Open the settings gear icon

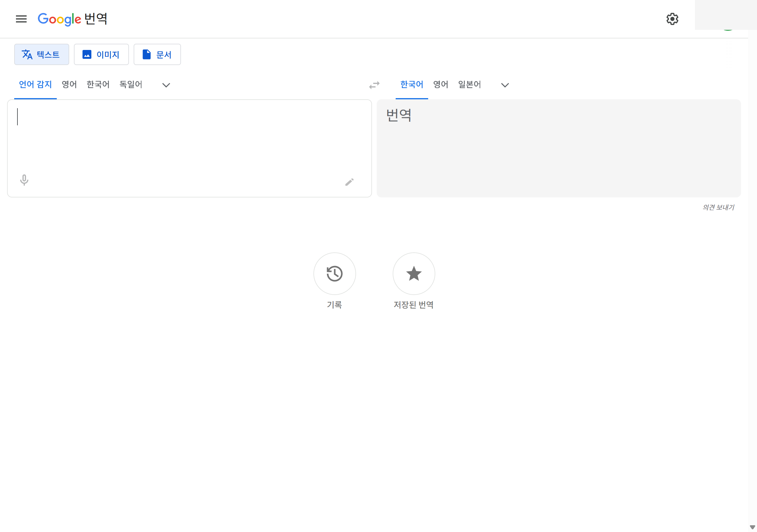[672, 19]
